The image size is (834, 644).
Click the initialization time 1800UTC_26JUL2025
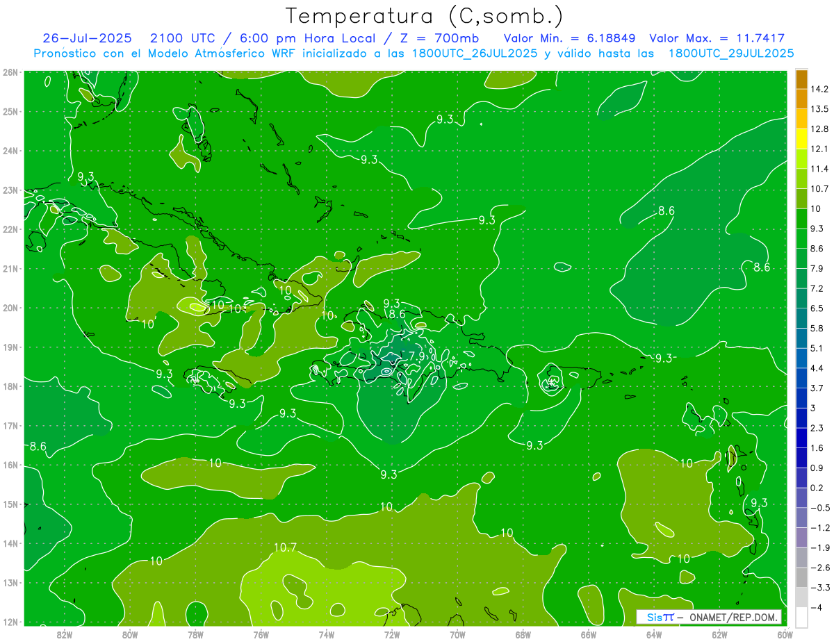point(475,53)
